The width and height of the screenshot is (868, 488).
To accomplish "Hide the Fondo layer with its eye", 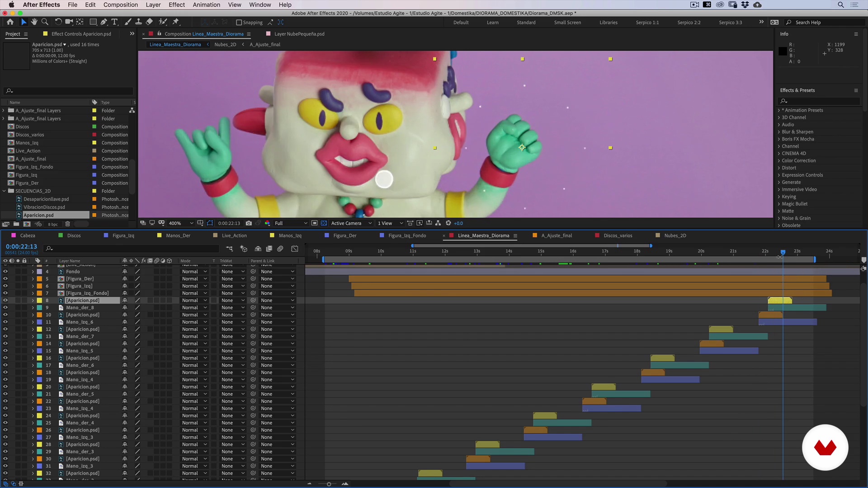I will [5, 272].
